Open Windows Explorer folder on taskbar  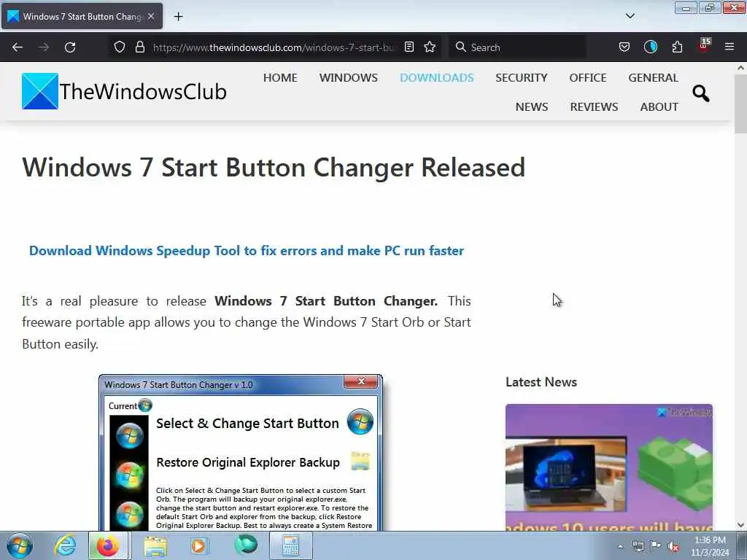[x=155, y=546]
